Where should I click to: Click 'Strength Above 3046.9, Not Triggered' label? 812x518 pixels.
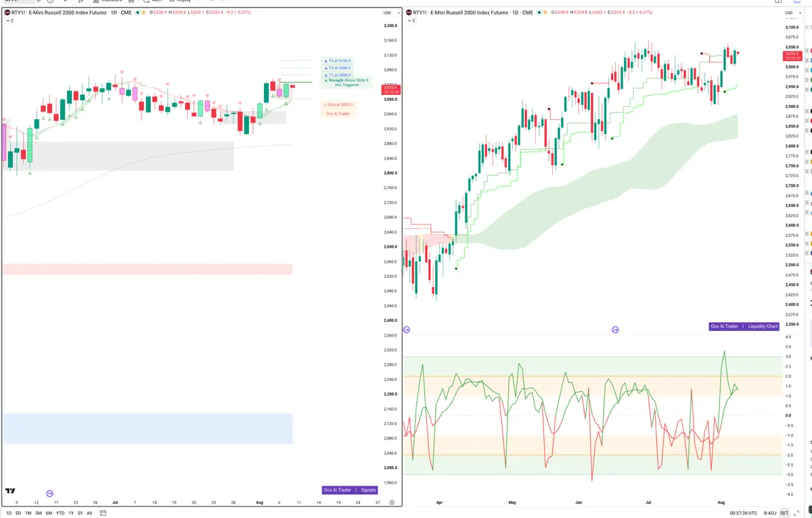pos(348,82)
